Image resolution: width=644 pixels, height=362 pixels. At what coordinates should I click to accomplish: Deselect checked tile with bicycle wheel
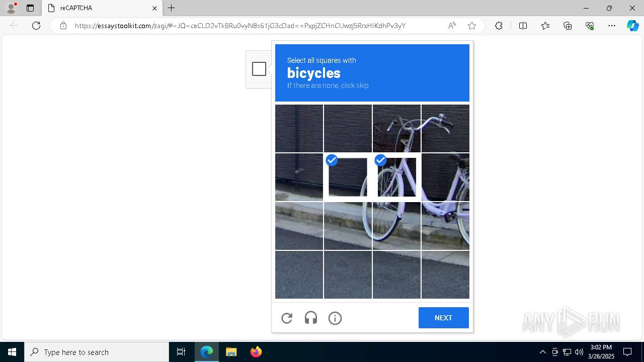[x=396, y=177]
